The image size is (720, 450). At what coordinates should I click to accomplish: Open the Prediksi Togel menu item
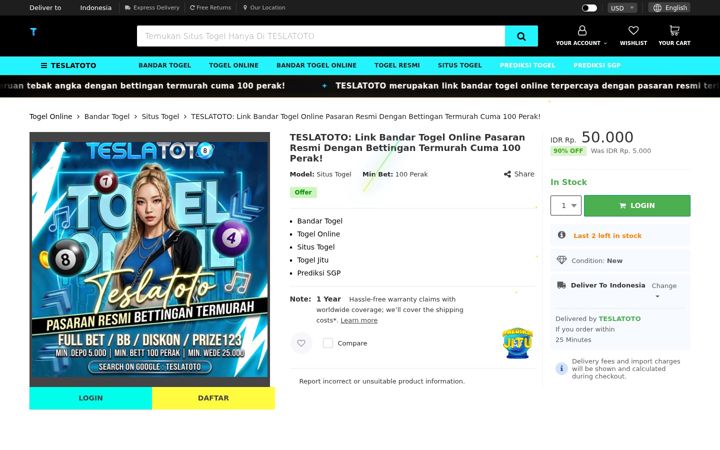click(528, 65)
